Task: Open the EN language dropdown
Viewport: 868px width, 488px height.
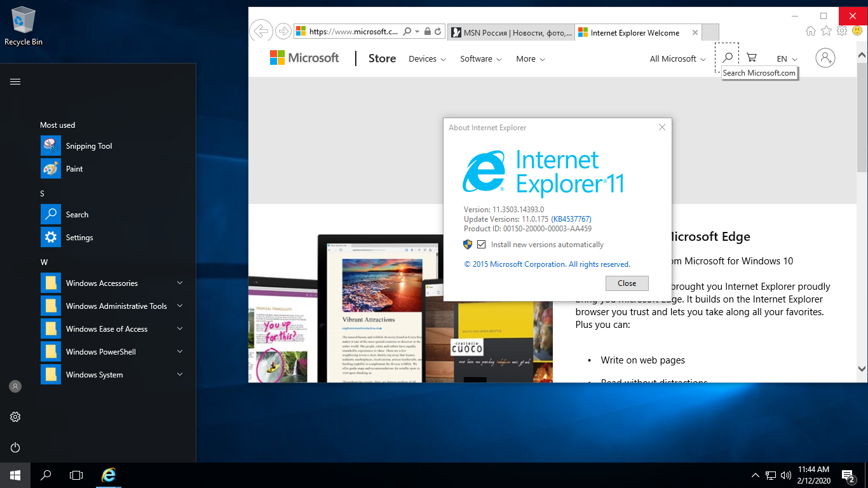Action: (x=787, y=58)
